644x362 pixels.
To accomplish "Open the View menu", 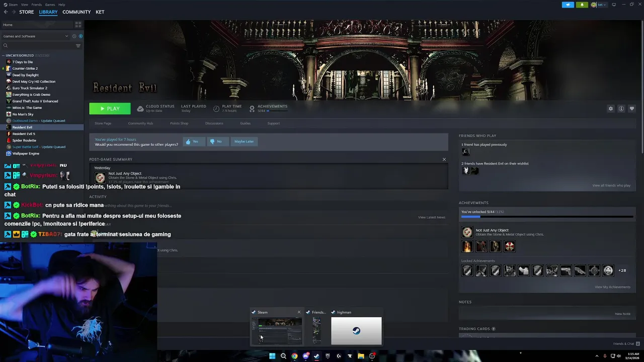I will point(24,5).
